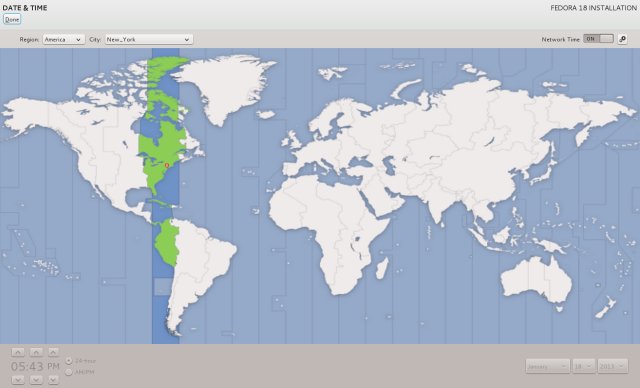Increase the hour with up arrow
Screen dimensions: 640x388
tap(18, 352)
